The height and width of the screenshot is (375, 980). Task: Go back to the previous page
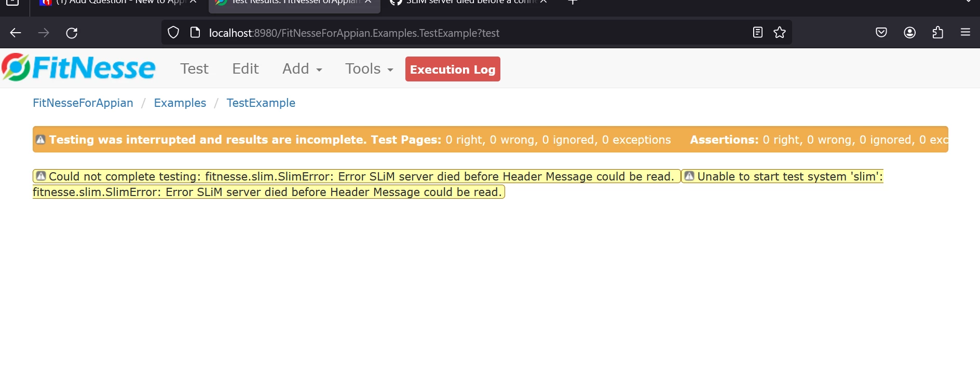click(16, 33)
